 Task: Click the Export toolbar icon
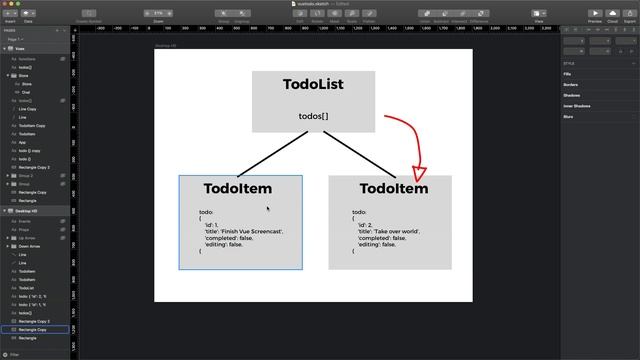[x=630, y=13]
